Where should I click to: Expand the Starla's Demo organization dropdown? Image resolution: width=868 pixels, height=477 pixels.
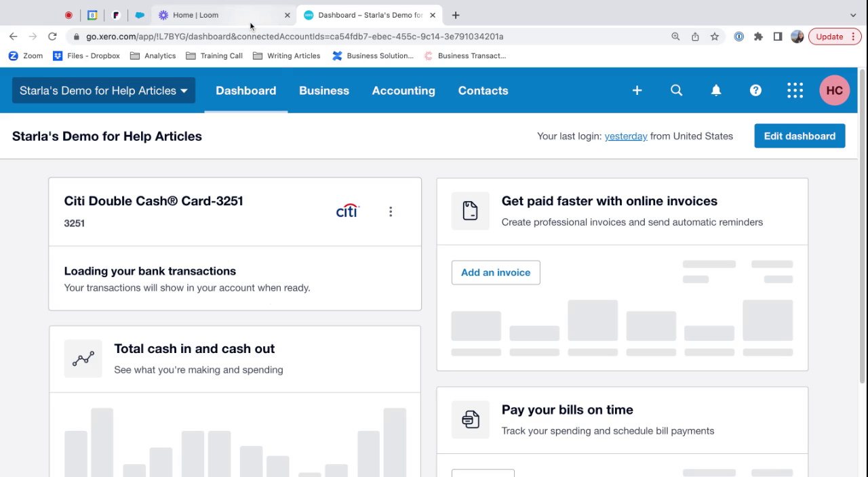click(104, 90)
